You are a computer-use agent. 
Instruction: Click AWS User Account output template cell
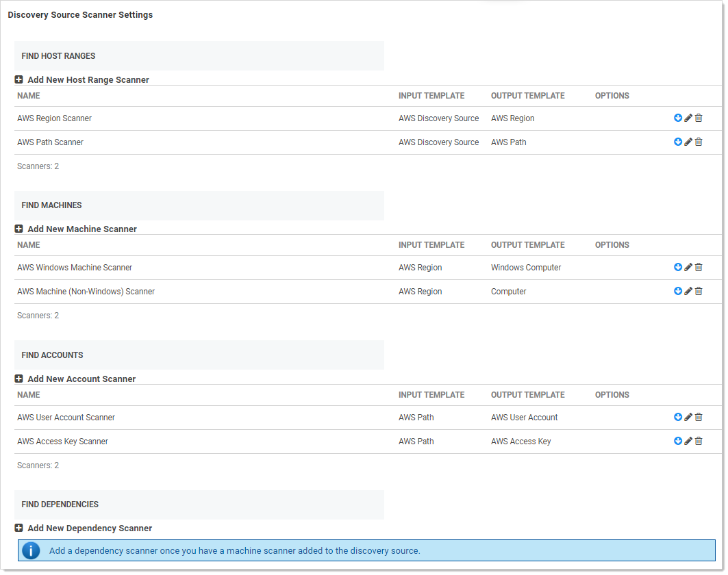[x=524, y=418]
